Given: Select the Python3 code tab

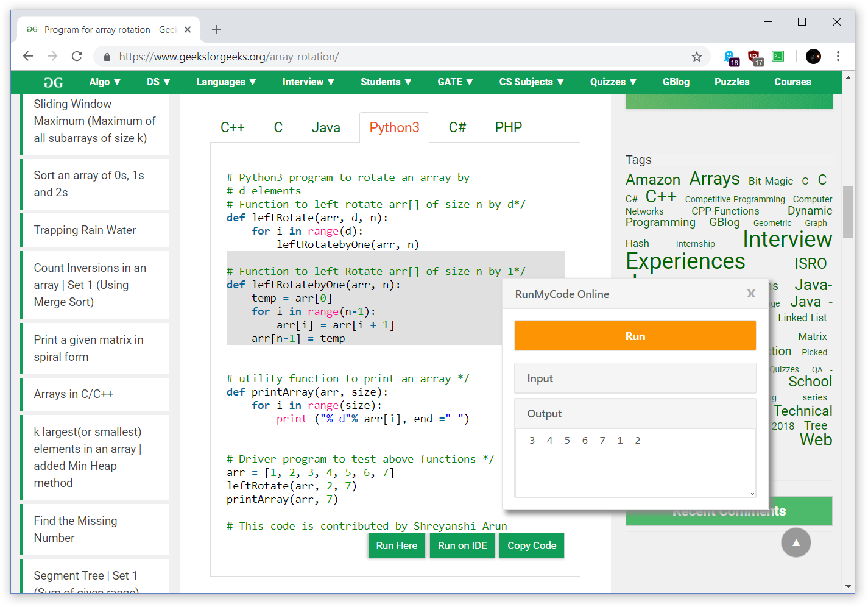Looking at the screenshot, I should 394,127.
